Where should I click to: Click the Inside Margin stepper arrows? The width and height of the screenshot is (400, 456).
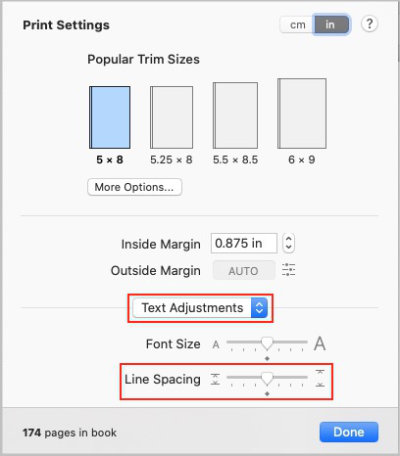[x=288, y=243]
